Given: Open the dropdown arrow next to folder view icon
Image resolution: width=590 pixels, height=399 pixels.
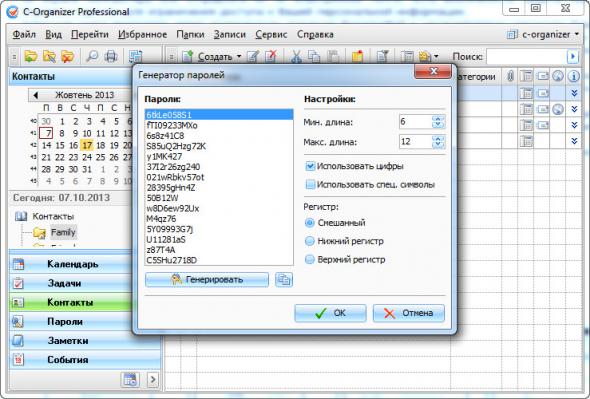Looking at the screenshot, I should [x=436, y=57].
